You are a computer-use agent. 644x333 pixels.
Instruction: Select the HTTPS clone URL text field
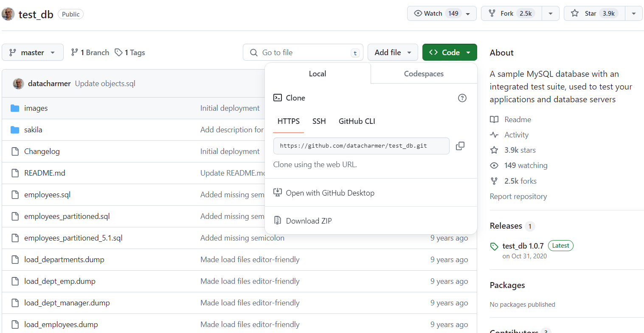click(361, 146)
